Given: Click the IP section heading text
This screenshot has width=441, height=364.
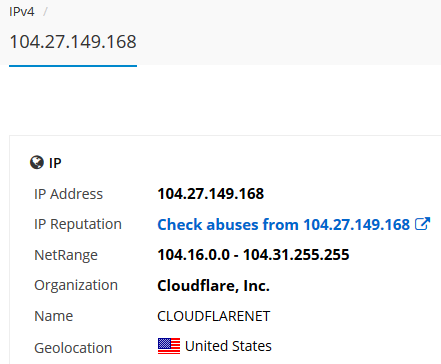Looking at the screenshot, I should [55, 163].
